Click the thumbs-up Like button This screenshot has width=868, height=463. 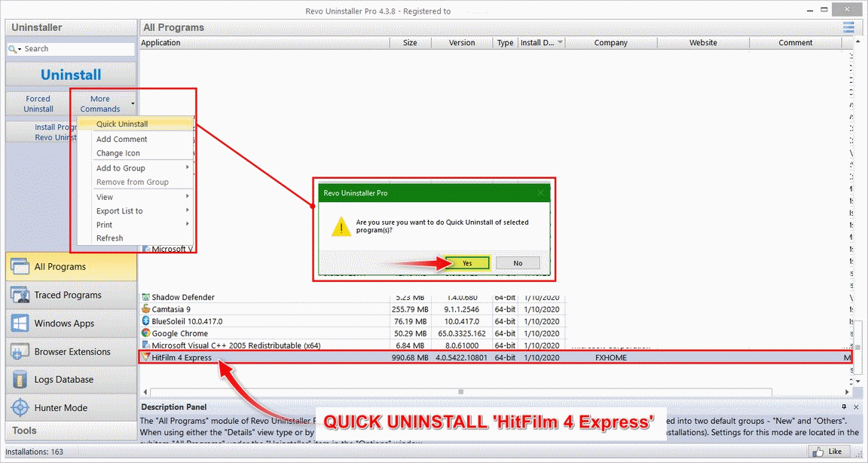(x=827, y=452)
